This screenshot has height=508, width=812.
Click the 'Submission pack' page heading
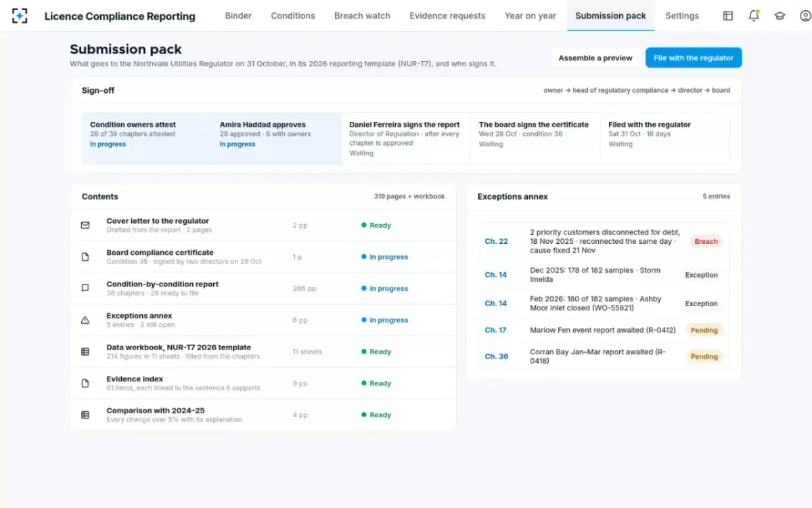click(x=126, y=49)
